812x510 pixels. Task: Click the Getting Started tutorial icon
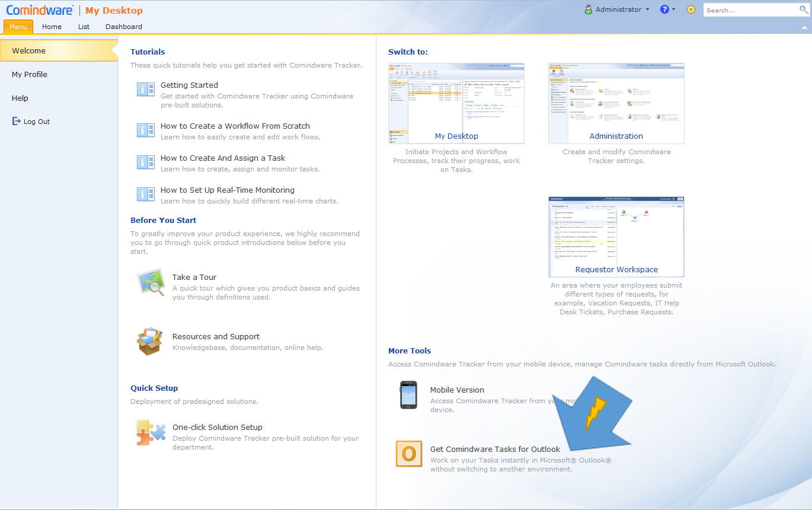[146, 90]
